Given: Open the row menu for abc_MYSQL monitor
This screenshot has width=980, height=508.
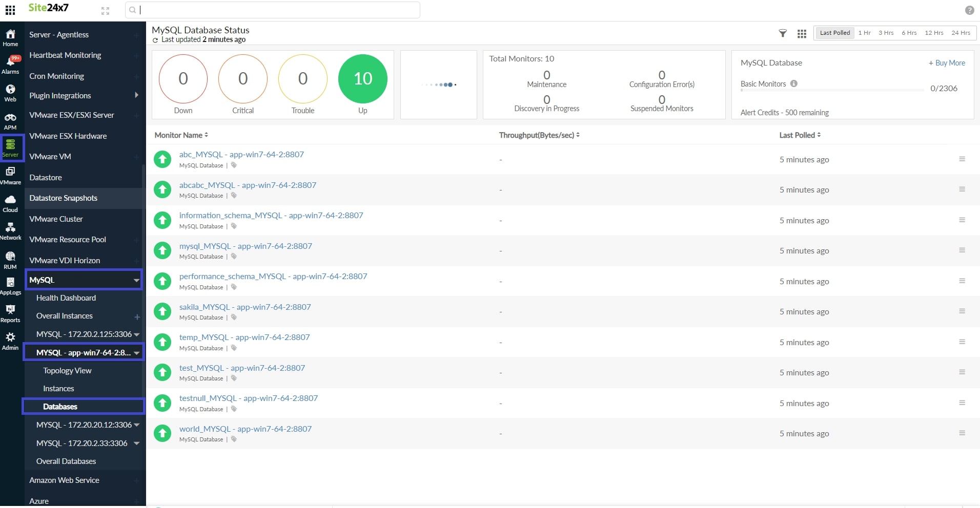Looking at the screenshot, I should [962, 159].
